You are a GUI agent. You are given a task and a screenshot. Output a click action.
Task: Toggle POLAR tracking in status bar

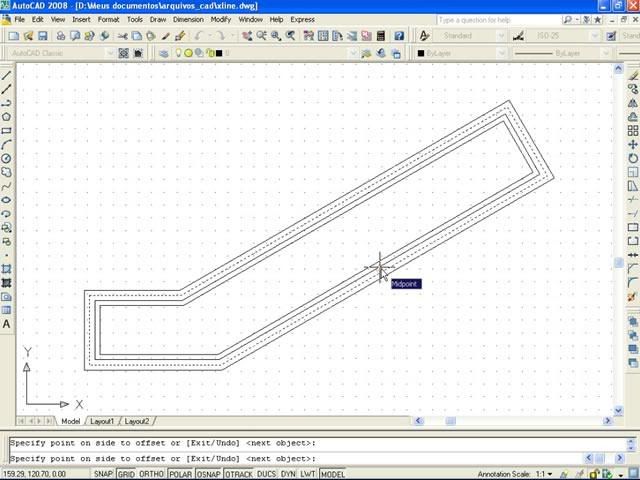click(180, 474)
